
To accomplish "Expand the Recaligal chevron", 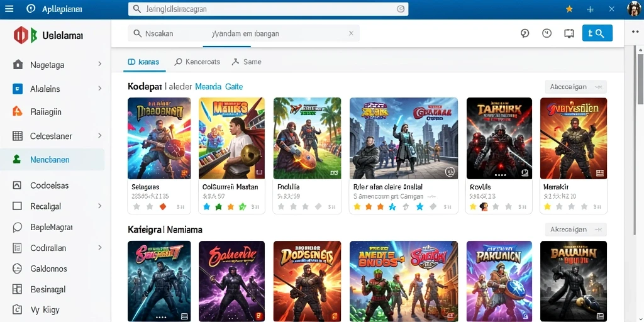I will click(x=100, y=206).
